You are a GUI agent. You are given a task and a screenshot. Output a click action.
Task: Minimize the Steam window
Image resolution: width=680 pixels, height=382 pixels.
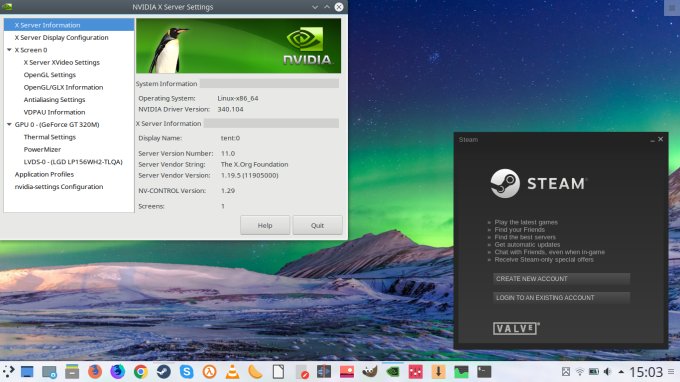pos(652,140)
